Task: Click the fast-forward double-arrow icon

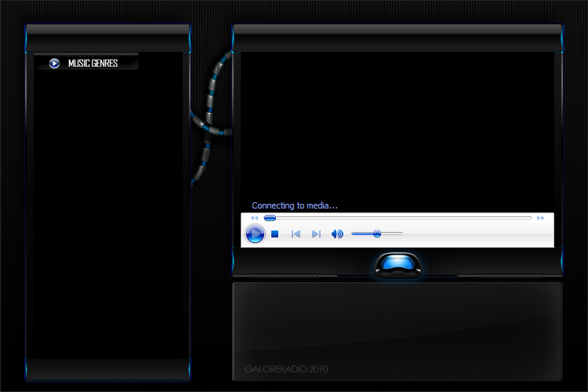Action: pyautogui.click(x=540, y=218)
